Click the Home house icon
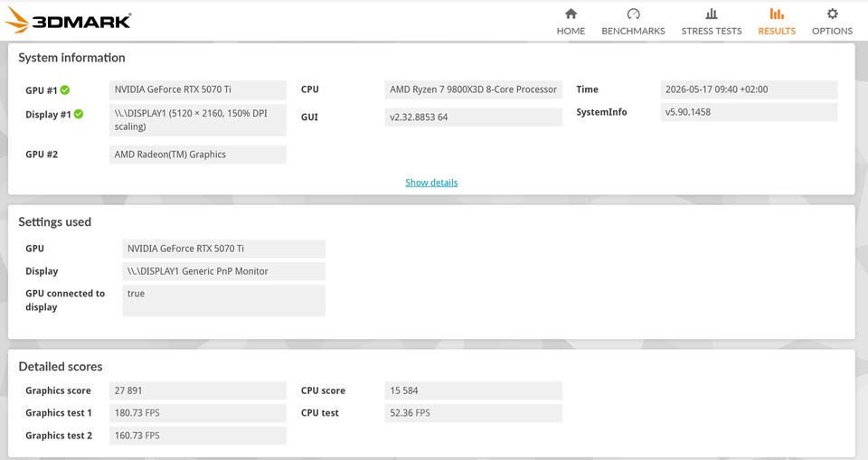 571,14
